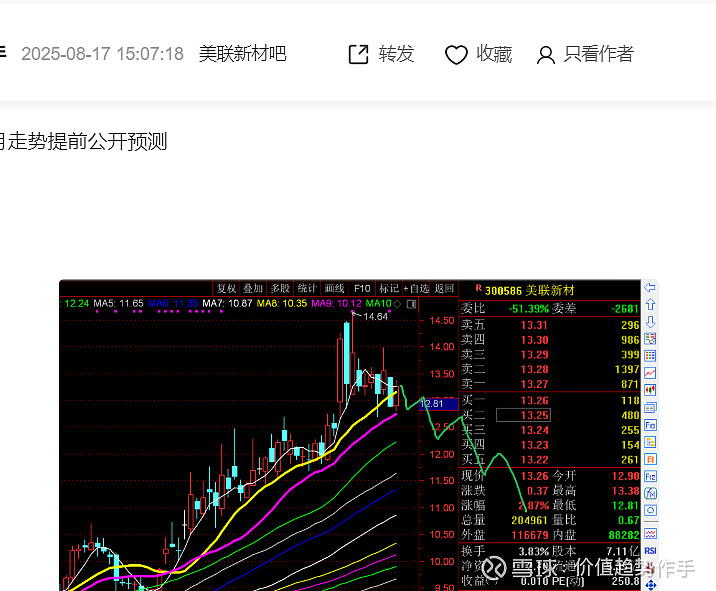Click the stock chart thumbnail image
Image resolution: width=716 pixels, height=591 pixels.
point(358,435)
